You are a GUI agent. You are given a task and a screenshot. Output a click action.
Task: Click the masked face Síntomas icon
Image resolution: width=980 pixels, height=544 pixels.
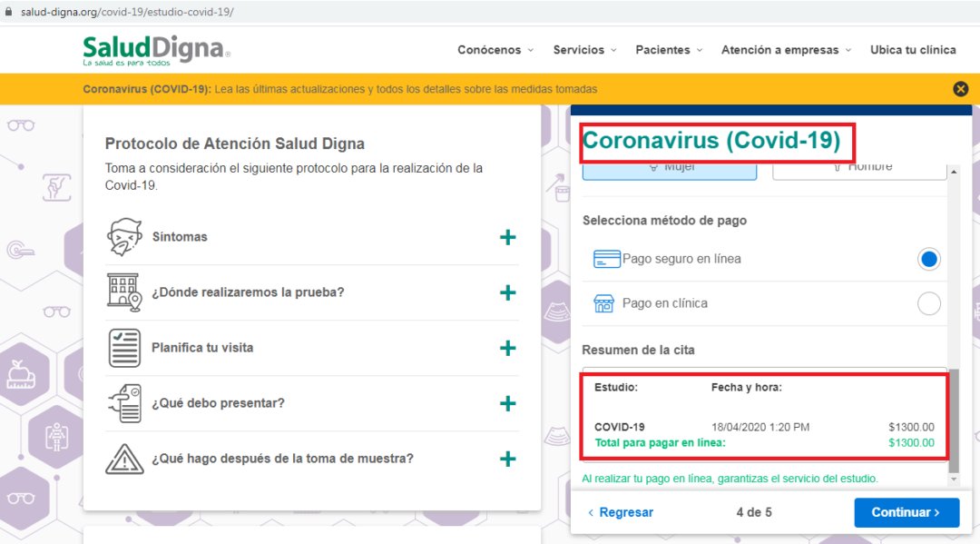pos(124,237)
